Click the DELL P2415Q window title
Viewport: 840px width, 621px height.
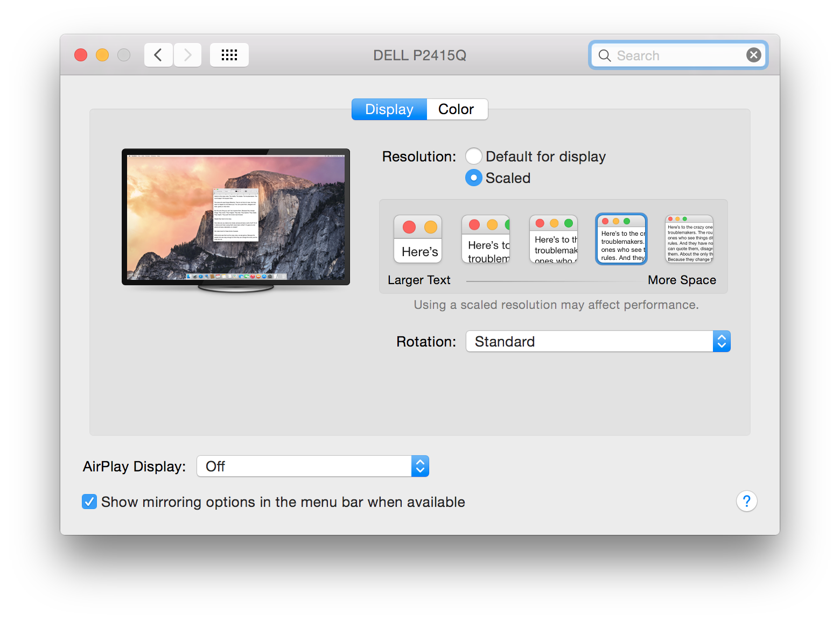(420, 55)
